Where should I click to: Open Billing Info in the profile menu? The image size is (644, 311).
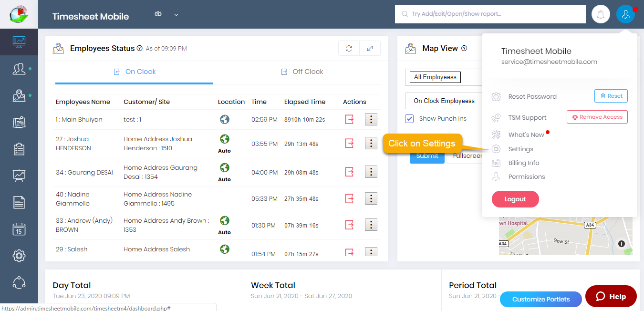coord(524,163)
